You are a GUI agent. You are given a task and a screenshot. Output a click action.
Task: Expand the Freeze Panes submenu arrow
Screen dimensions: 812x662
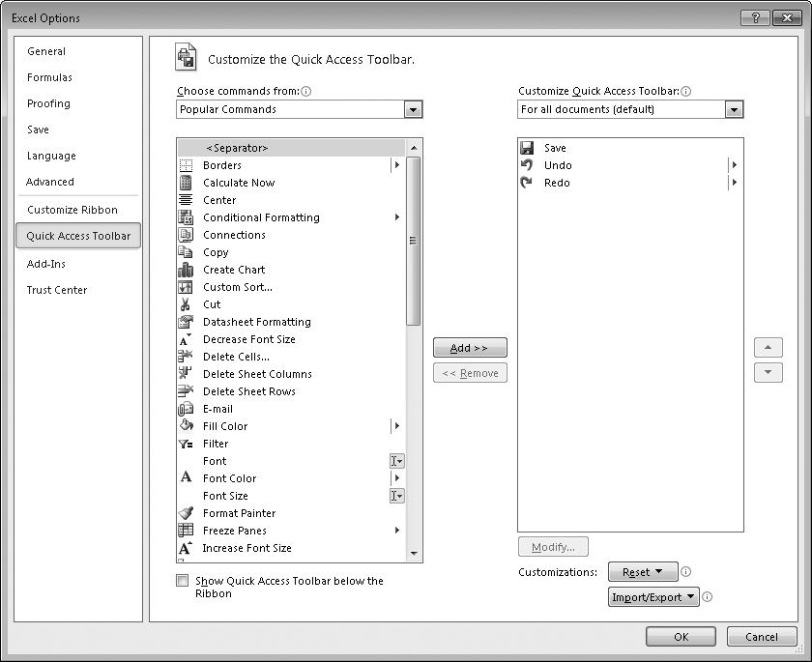pyautogui.click(x=396, y=531)
